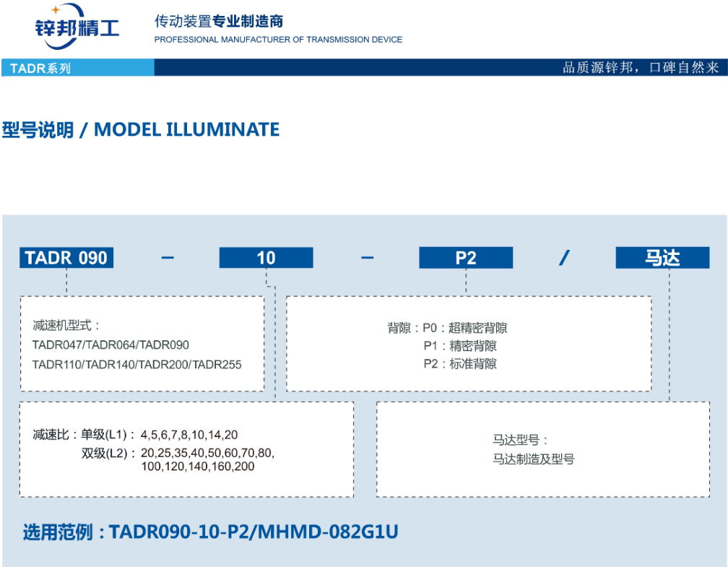Select the TADR系列 tab label
Viewport: 728px width, 567px height.
(40, 69)
